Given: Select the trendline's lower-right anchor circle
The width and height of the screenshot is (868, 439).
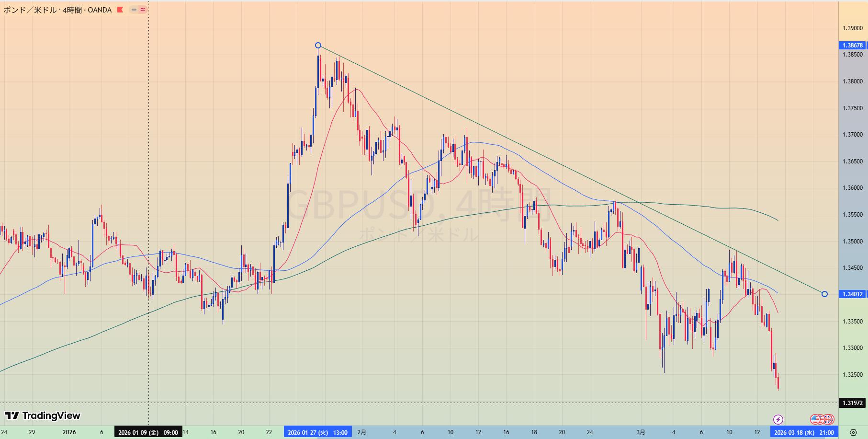Looking at the screenshot, I should point(824,294).
